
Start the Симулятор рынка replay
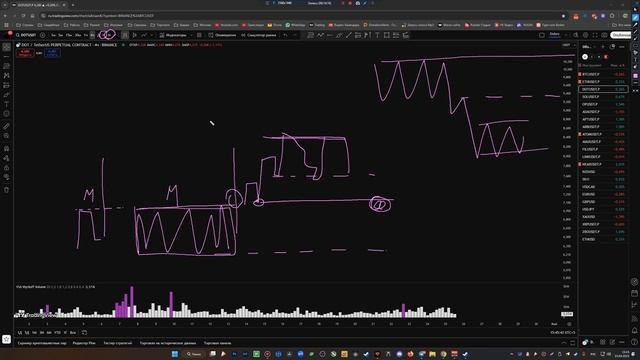(x=258, y=36)
